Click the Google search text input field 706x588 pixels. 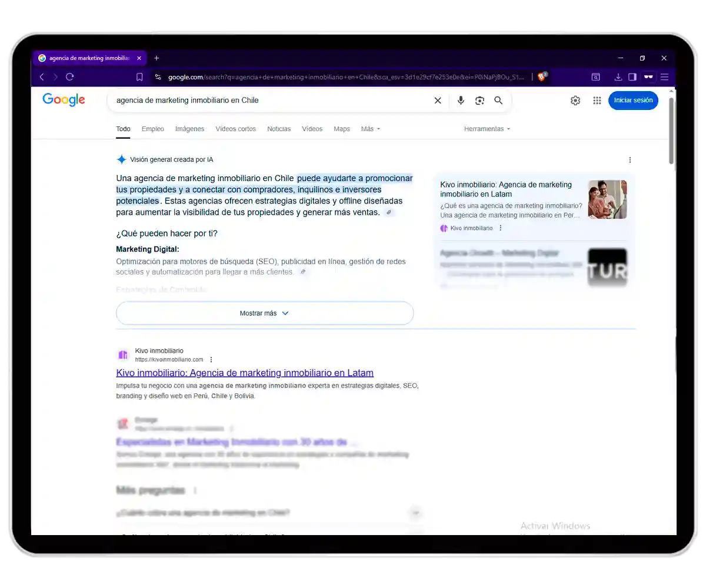[x=271, y=101]
